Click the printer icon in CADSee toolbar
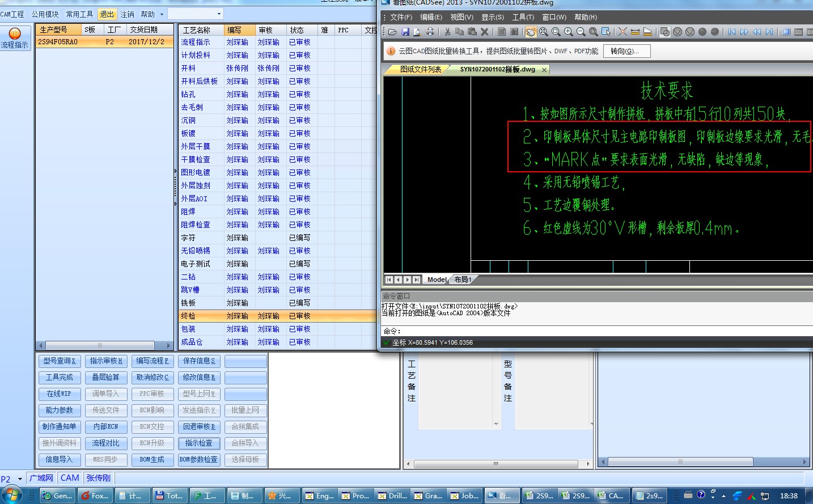Viewport: 813px width, 504px height. (x=430, y=32)
